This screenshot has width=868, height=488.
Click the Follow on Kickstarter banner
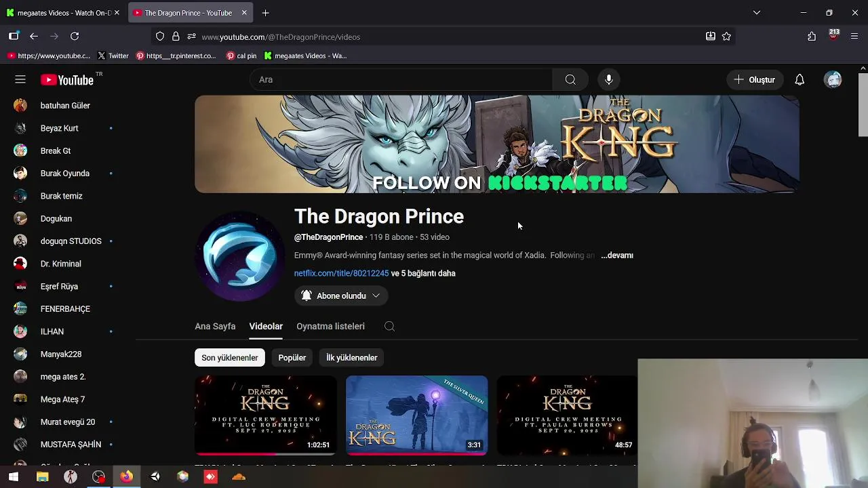[x=496, y=144]
